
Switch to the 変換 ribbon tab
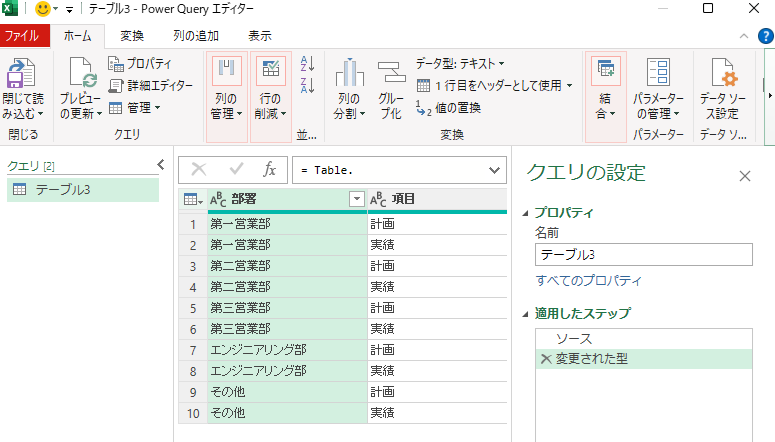132,36
